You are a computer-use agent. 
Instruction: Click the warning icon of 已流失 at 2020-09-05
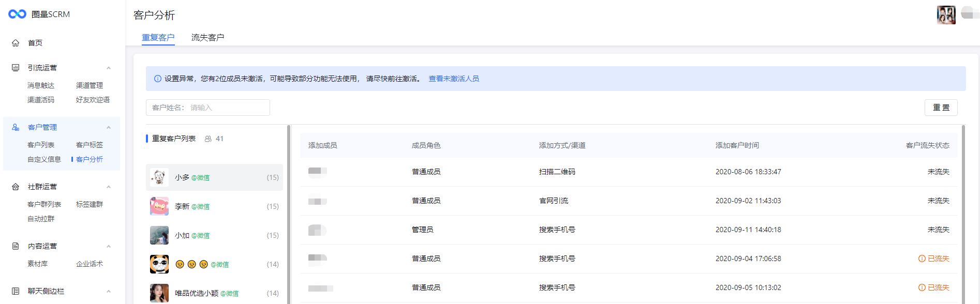click(x=922, y=287)
